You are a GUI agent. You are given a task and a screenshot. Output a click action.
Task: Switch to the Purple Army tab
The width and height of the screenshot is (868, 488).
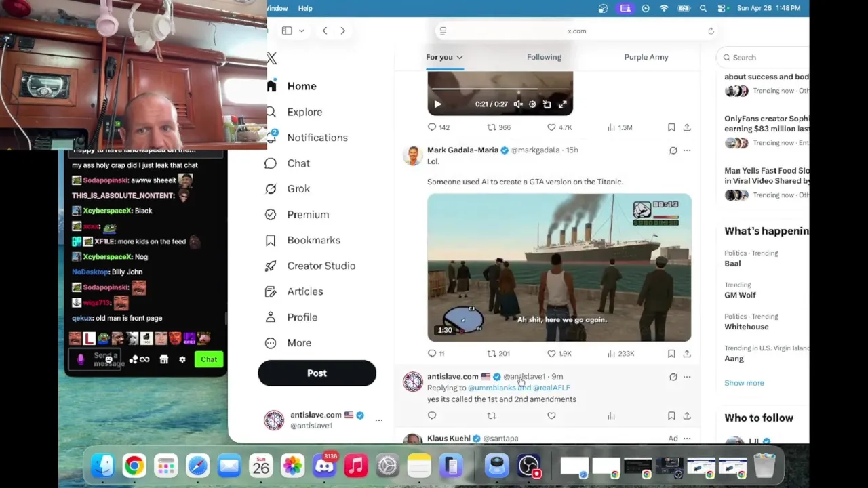646,57
